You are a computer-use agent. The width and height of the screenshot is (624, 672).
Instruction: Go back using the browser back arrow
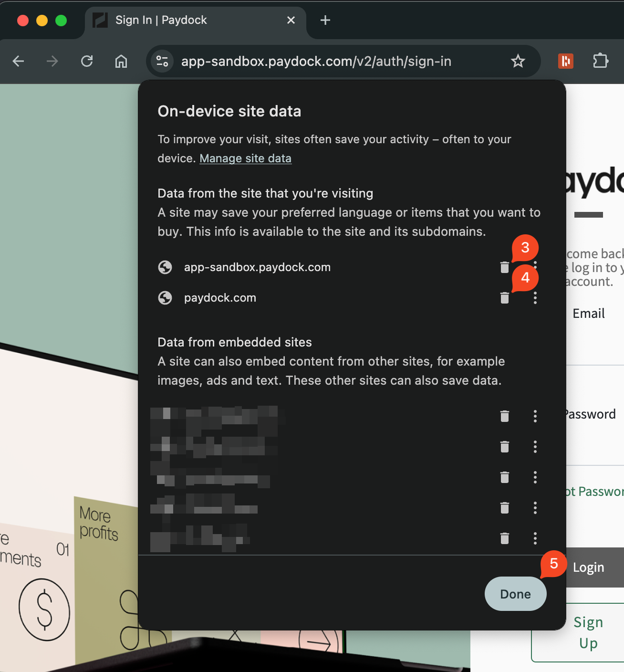click(x=18, y=61)
